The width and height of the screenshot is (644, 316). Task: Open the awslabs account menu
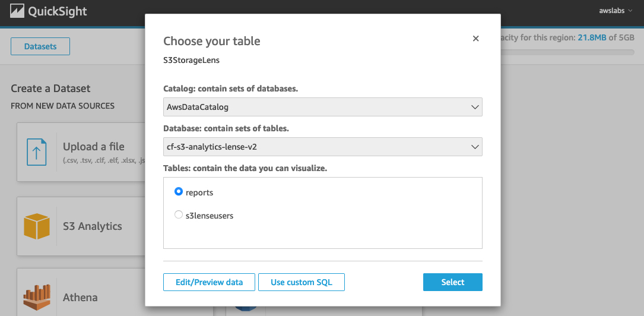pyautogui.click(x=616, y=11)
